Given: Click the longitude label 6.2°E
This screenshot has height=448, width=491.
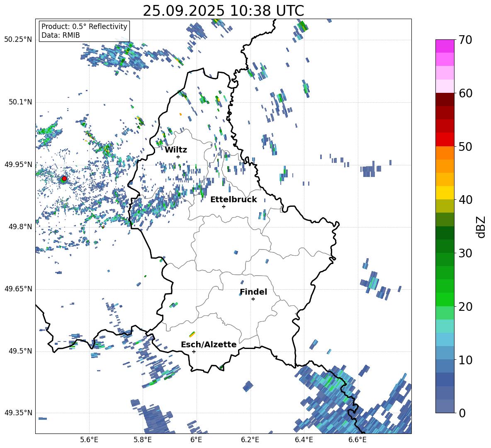Looking at the screenshot, I should click(250, 440).
